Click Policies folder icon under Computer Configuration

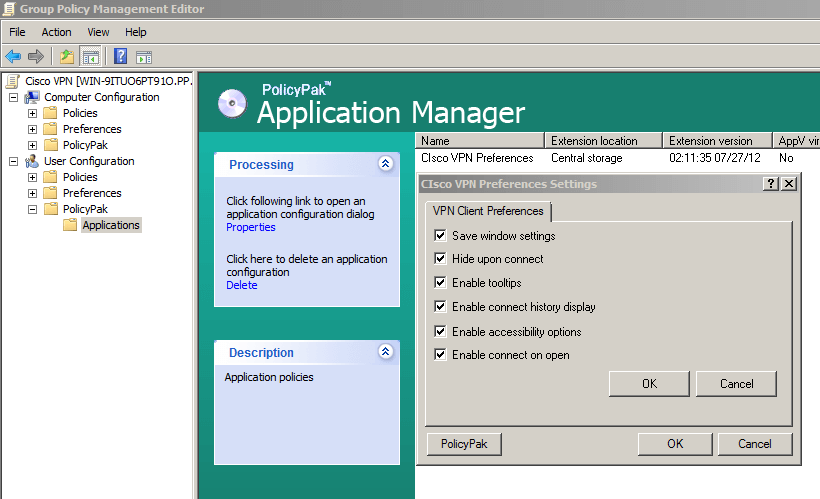coord(50,113)
